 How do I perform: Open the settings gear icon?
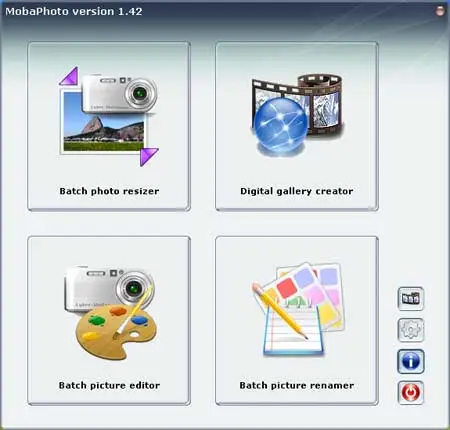click(411, 330)
